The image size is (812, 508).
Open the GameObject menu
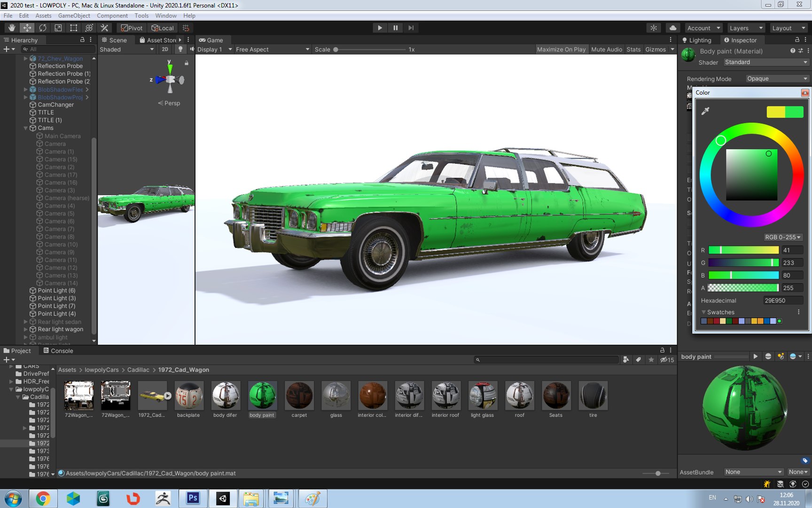[x=74, y=16]
